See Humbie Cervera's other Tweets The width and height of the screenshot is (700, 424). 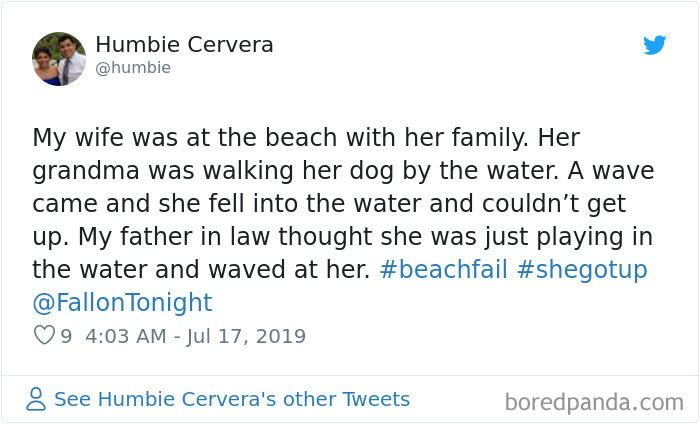click(231, 400)
